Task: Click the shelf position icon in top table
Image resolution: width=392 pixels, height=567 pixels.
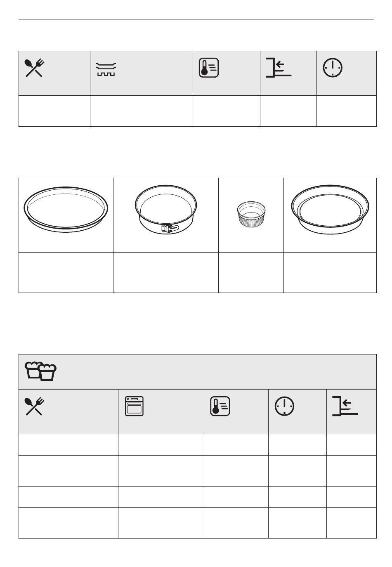Action: point(279,68)
